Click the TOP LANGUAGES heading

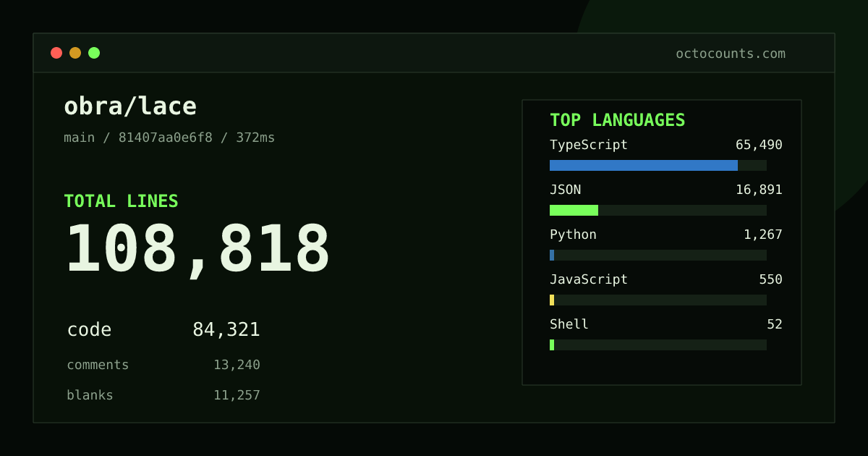click(x=617, y=120)
